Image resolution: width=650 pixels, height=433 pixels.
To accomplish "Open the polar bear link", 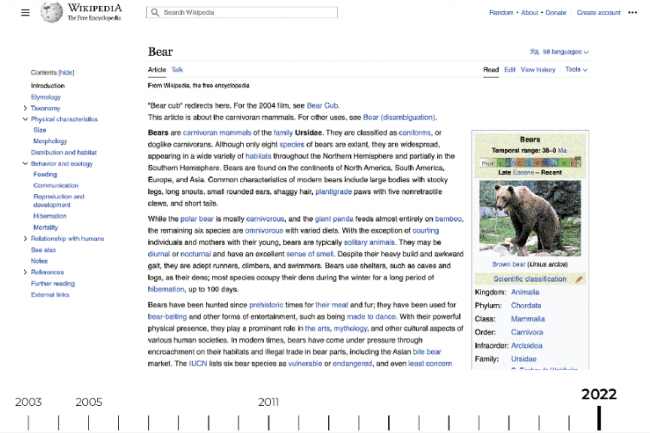I will click(x=197, y=219).
